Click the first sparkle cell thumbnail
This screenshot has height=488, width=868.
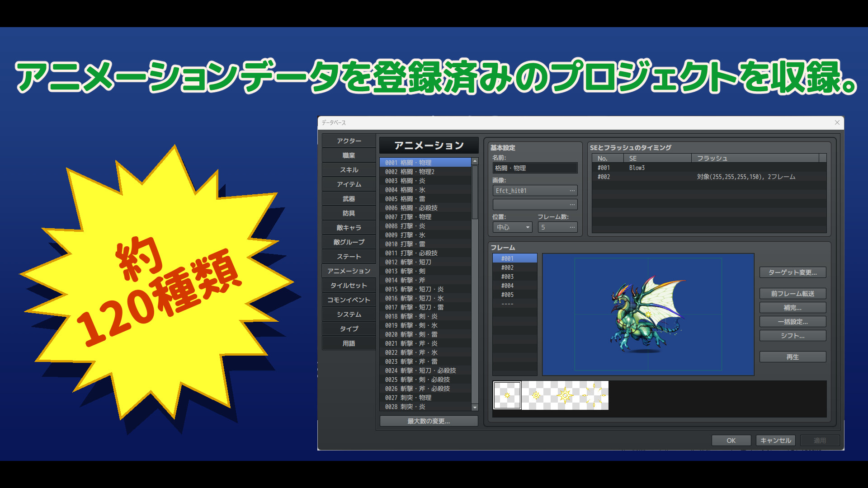[507, 395]
